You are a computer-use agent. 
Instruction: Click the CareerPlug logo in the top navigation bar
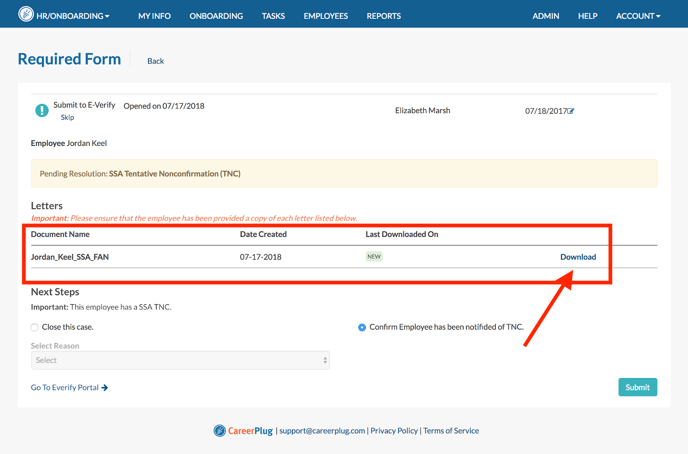pyautogui.click(x=26, y=14)
